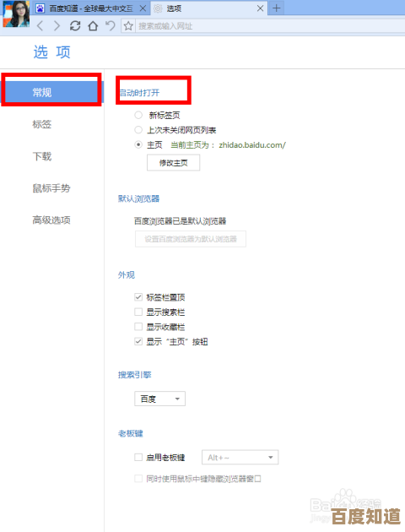Image resolution: width=405 pixels, height=532 pixels.
Task: Open the 鼠标手势 settings section
Action: click(51, 188)
